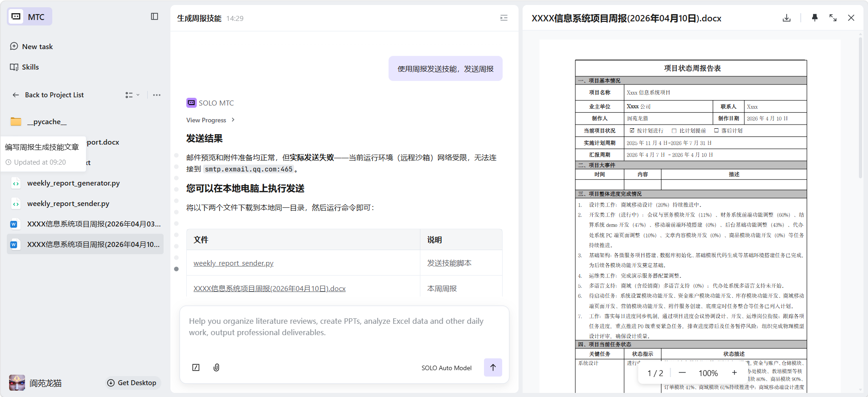Screen dimensions: 868x397
Task: Open the file list view dropdown
Action: [132, 95]
